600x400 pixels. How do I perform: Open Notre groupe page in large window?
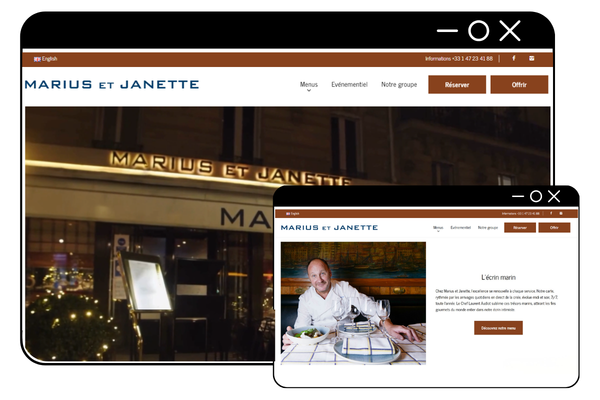coord(399,85)
